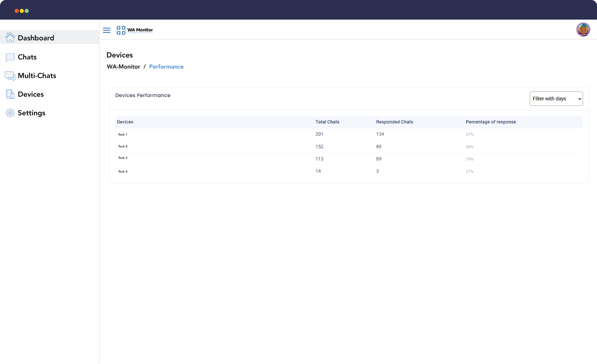Click the Multi-Chats double bubble icon

click(10, 76)
